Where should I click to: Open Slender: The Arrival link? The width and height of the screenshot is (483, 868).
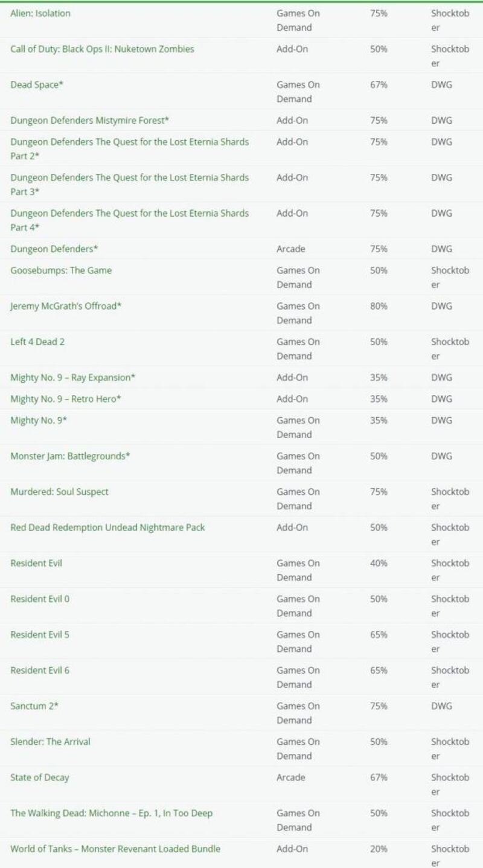[x=50, y=742]
